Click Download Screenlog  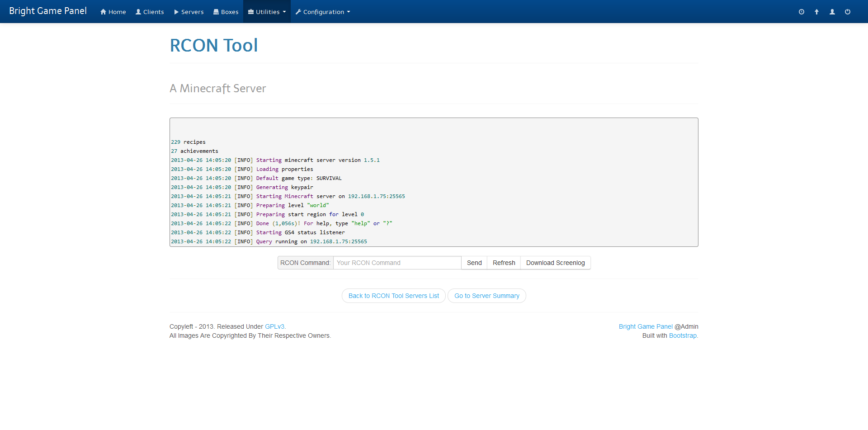[x=555, y=263]
